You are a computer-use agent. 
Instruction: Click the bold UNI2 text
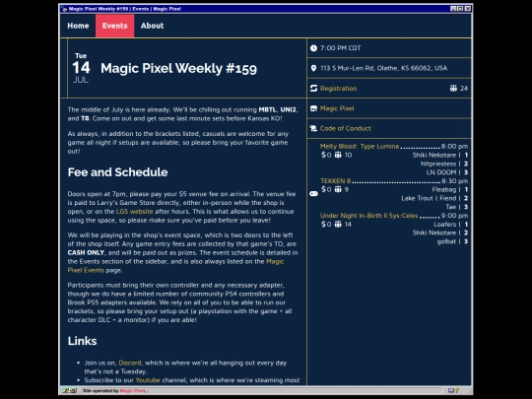(288, 109)
